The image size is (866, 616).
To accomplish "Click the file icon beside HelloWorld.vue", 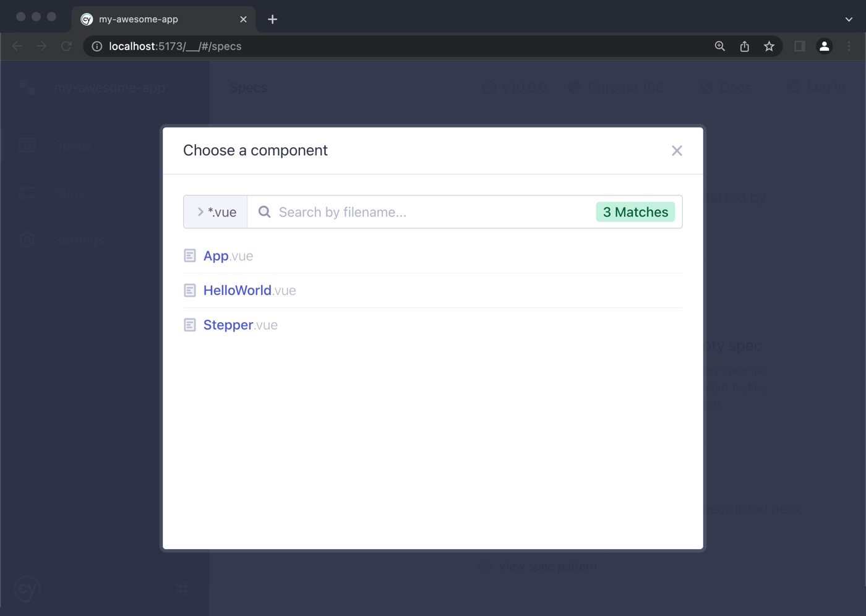I will tap(190, 291).
